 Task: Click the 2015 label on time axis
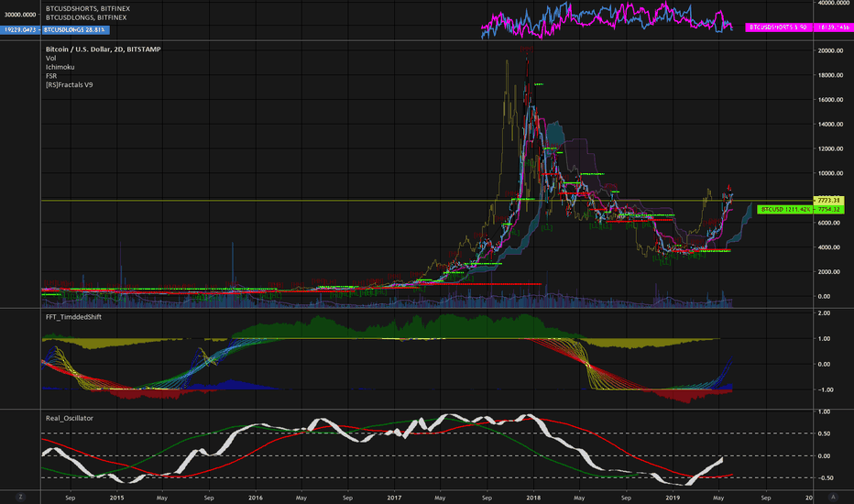click(116, 498)
